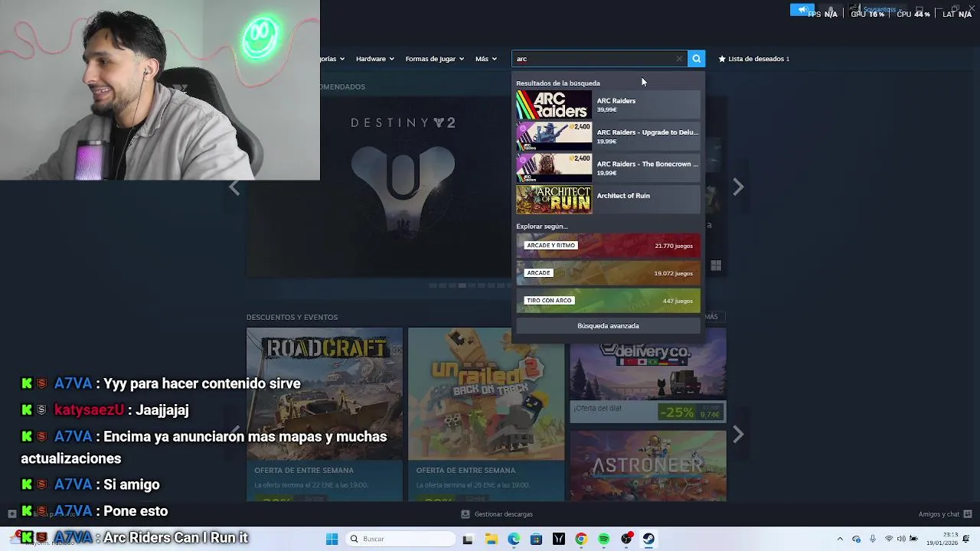Switch to Steam in the taskbar
Image resolution: width=980 pixels, height=551 pixels.
(x=648, y=539)
